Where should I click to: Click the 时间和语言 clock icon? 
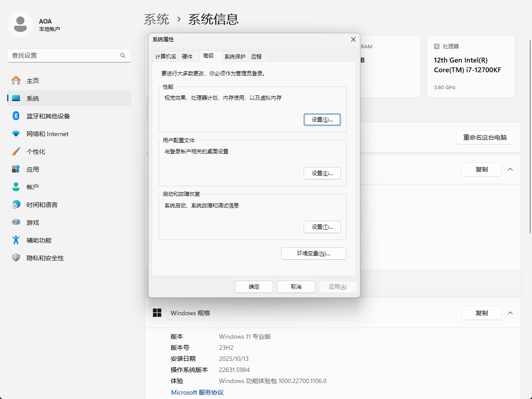pyautogui.click(x=16, y=204)
